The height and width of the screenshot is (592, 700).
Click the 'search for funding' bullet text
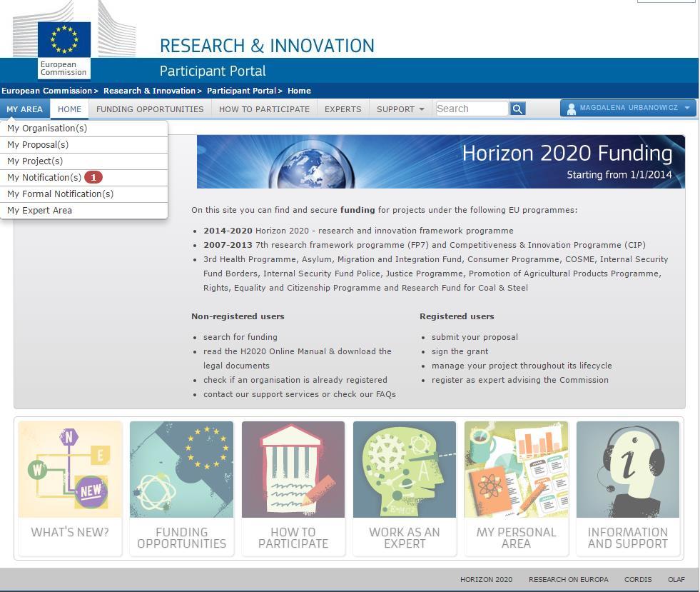click(240, 337)
